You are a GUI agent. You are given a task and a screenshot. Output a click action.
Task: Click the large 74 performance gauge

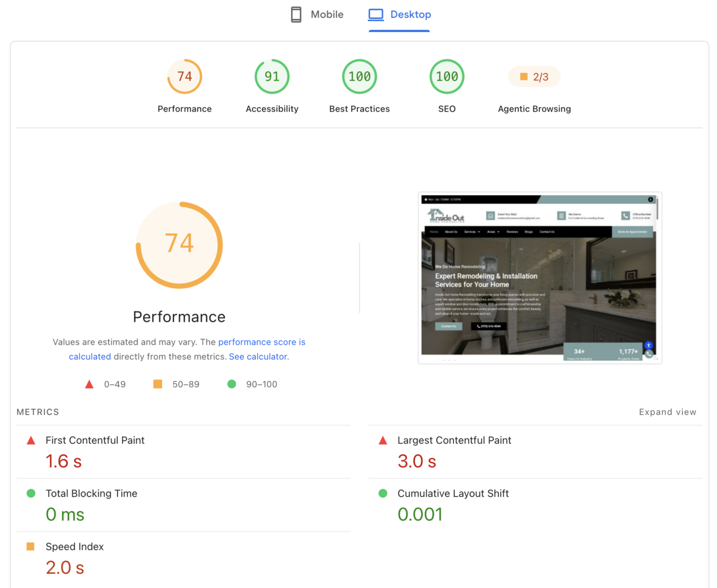(x=179, y=245)
